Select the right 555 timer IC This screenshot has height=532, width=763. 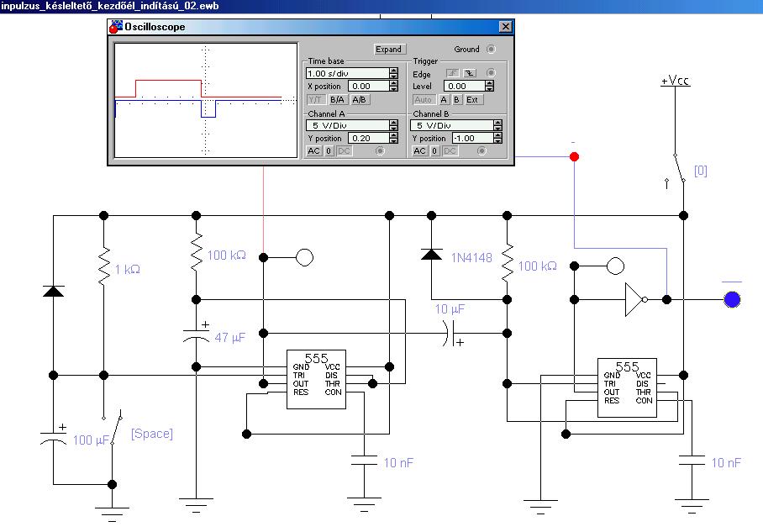[x=627, y=388]
